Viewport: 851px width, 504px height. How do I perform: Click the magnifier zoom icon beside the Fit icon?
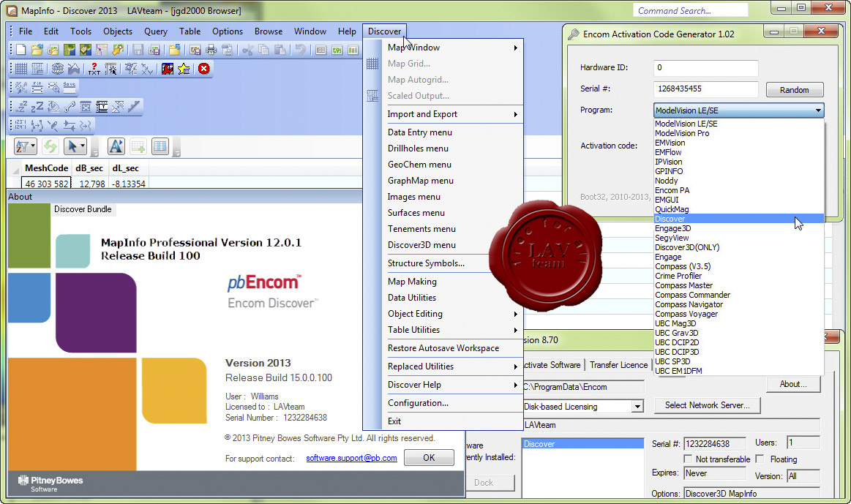click(x=53, y=87)
